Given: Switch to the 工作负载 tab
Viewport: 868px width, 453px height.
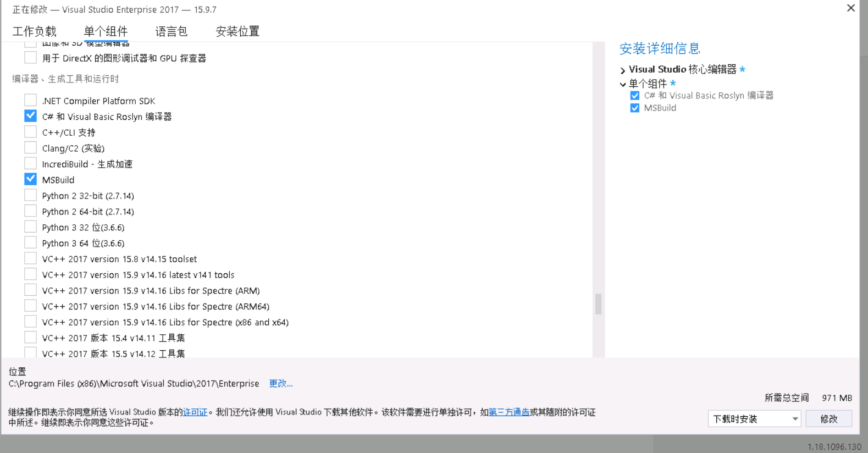Looking at the screenshot, I should click(x=35, y=31).
